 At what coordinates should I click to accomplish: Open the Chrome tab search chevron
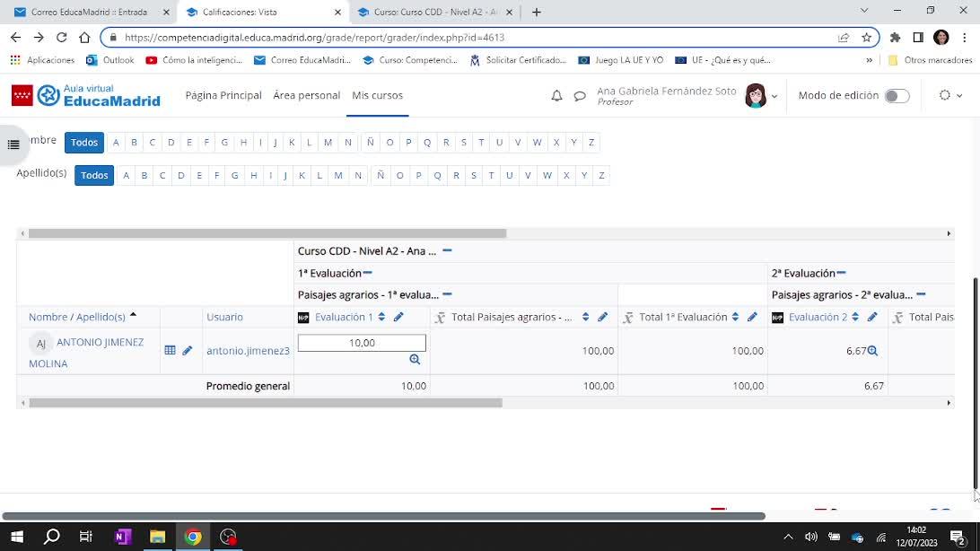[x=863, y=11]
